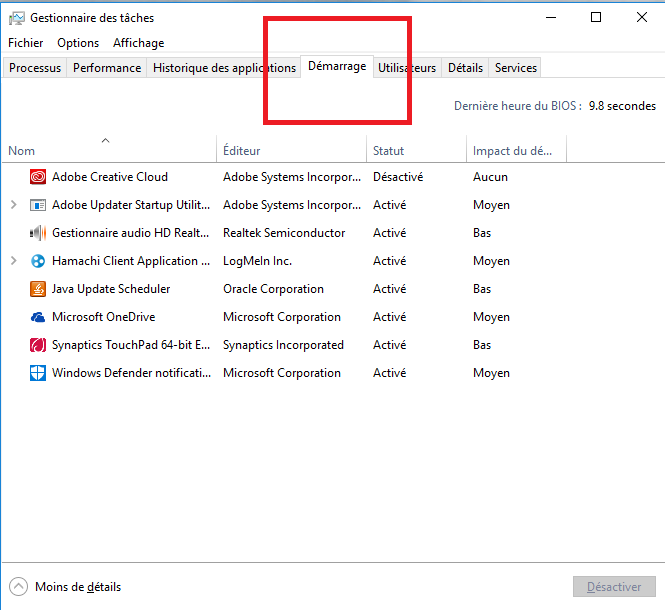Collapse view with the Moins de détails arrow icon
The image size is (665, 610).
tap(18, 587)
